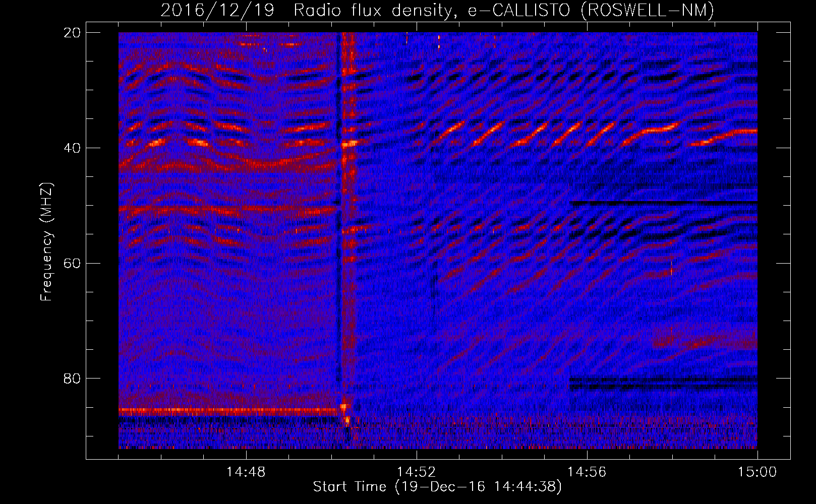Click the 14:56 time tick label
This screenshot has width=816, height=504.
[x=587, y=472]
